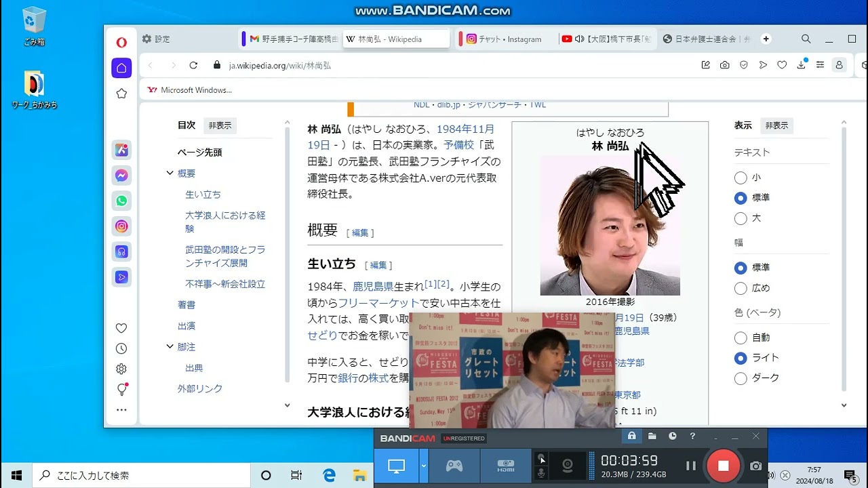Collapse the 脚注 section in the contents list
The width and height of the screenshot is (868, 488).
pyautogui.click(x=169, y=346)
